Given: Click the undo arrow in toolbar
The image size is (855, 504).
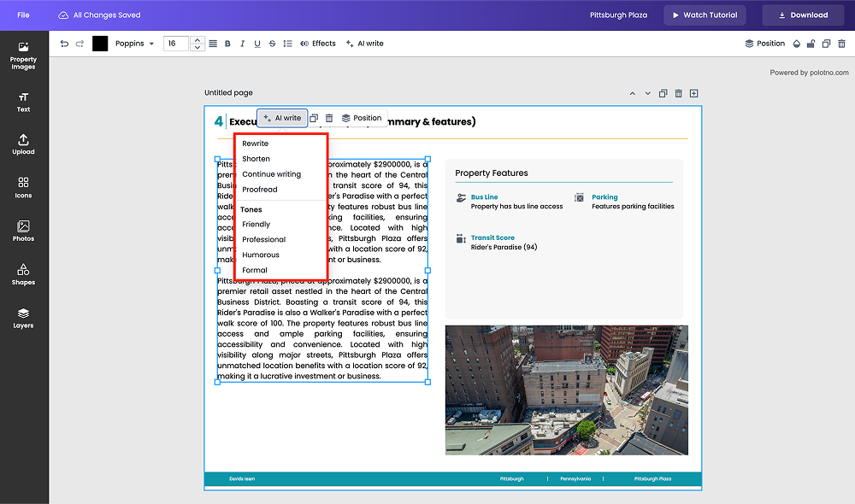Looking at the screenshot, I should 64,44.
